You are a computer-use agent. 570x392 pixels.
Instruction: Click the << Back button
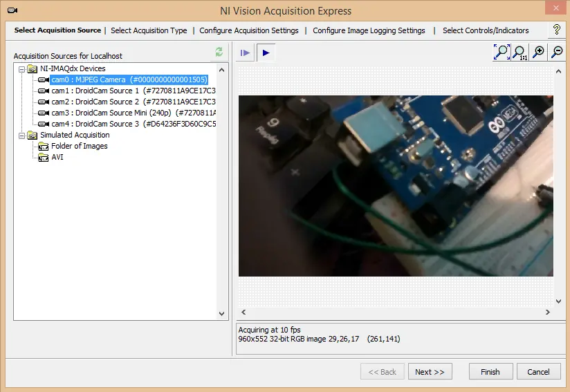[x=382, y=372]
